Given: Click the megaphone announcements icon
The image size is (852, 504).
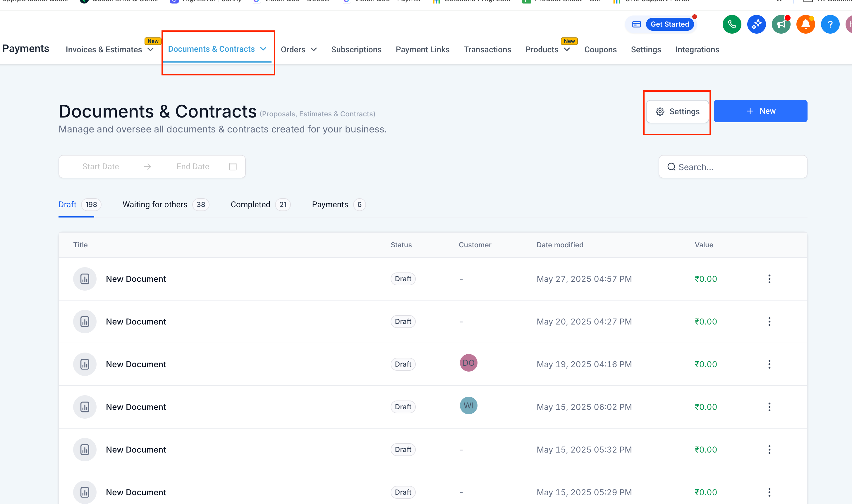Looking at the screenshot, I should pyautogui.click(x=781, y=25).
